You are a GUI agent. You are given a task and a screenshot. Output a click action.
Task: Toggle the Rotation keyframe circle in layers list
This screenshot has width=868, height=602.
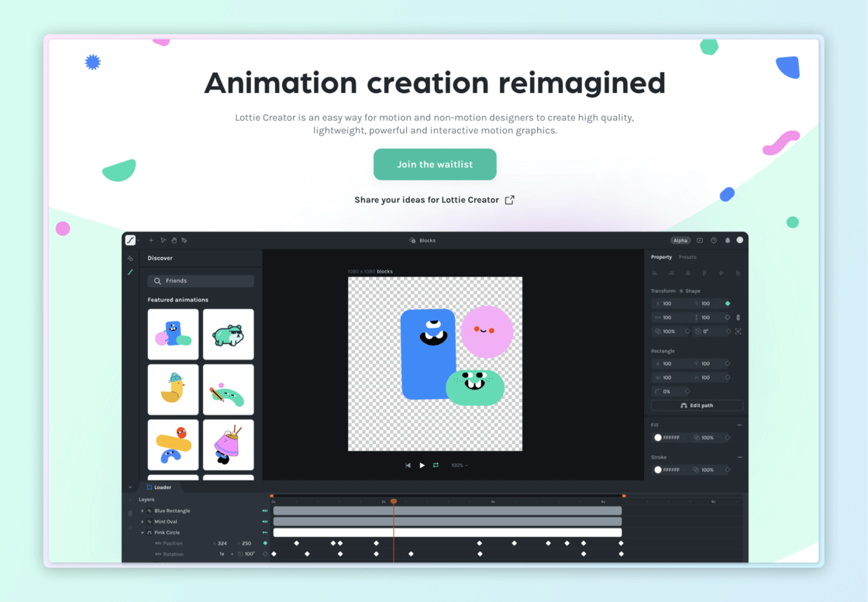pos(265,554)
